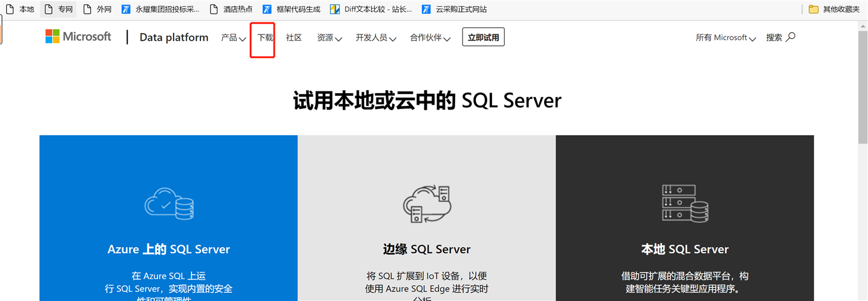Viewport: 868px width, 301px height.
Task: Click the favicon of Diff文本比较 bookmark
Action: (335, 9)
